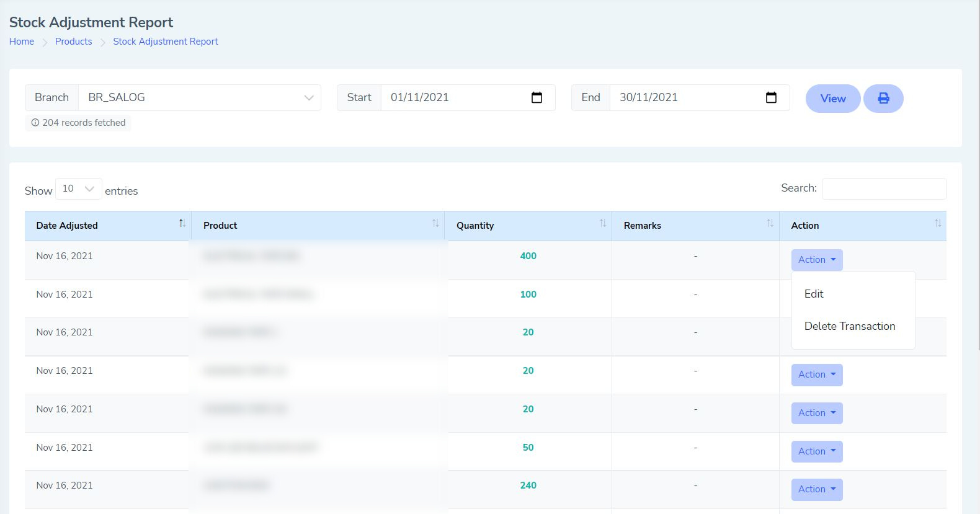Sort by Product column arrows

point(435,223)
